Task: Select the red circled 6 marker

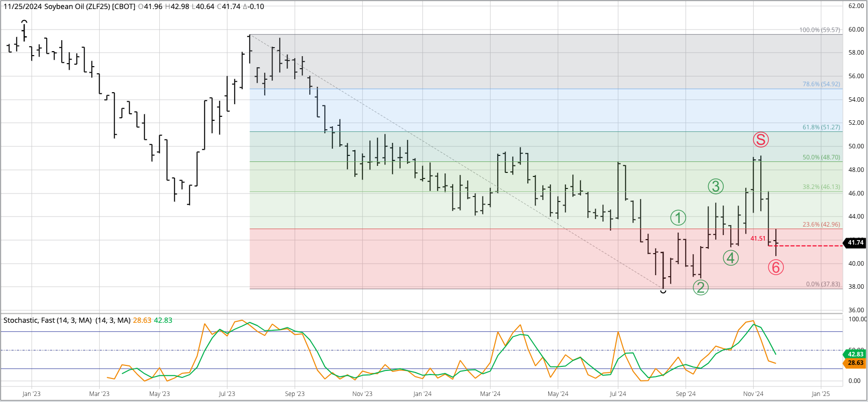Action: click(776, 268)
